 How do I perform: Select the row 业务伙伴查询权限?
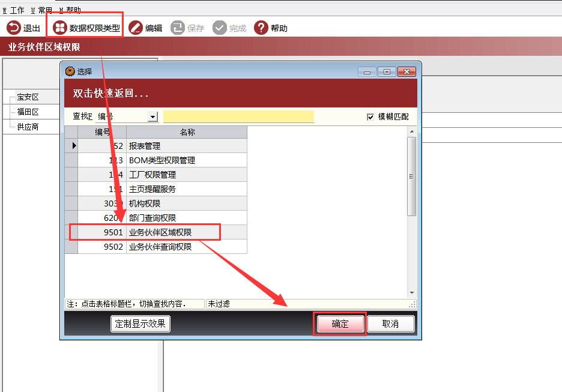click(156, 247)
